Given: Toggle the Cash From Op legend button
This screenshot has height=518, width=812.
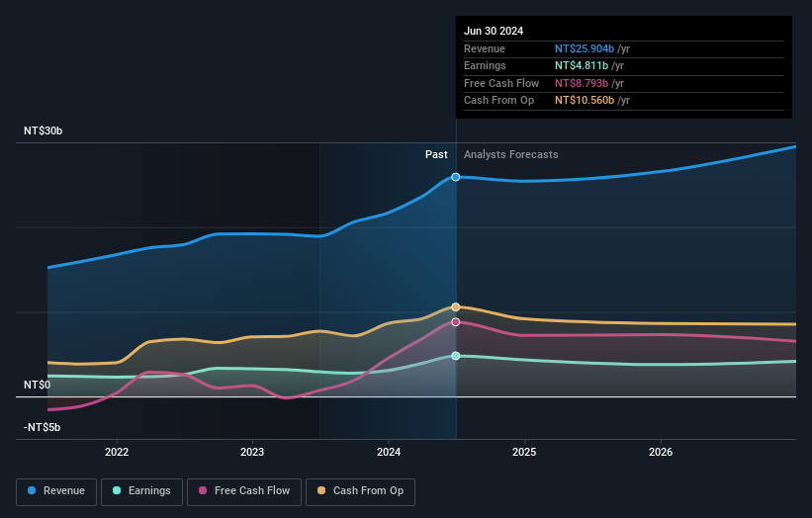Looking at the screenshot, I should [360, 491].
